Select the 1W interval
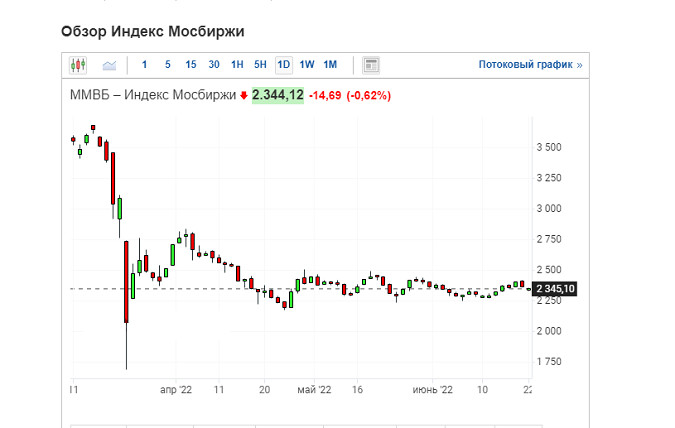The image size is (675, 428). click(x=307, y=65)
